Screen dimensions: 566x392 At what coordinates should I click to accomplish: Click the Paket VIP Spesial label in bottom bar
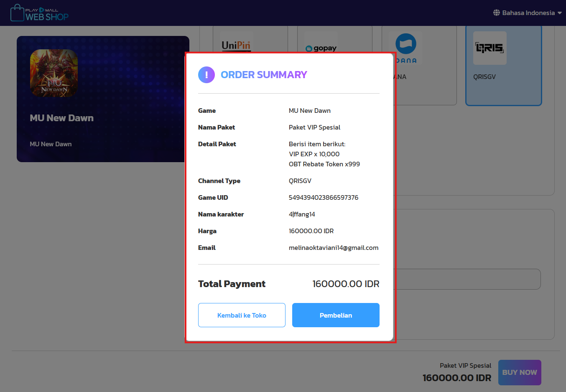click(465, 366)
